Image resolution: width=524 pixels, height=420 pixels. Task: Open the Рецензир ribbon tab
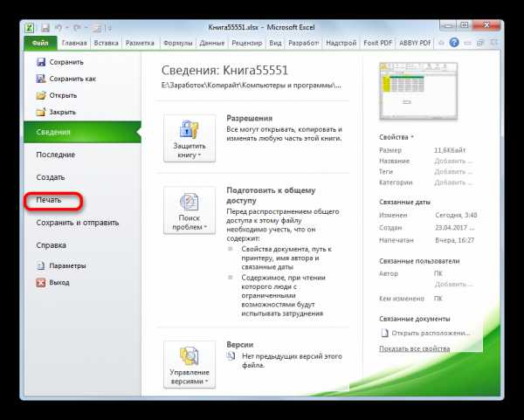coord(247,43)
